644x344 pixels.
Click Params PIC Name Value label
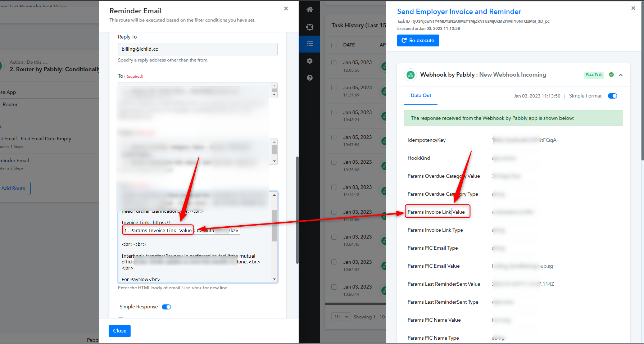coord(434,320)
